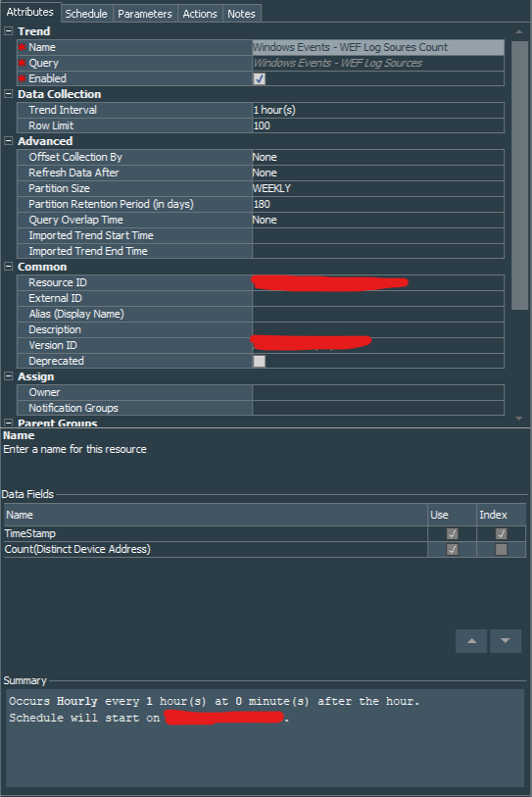Screen dimensions: 532x797
Task: Edit the Name field value
Action: click(x=378, y=47)
